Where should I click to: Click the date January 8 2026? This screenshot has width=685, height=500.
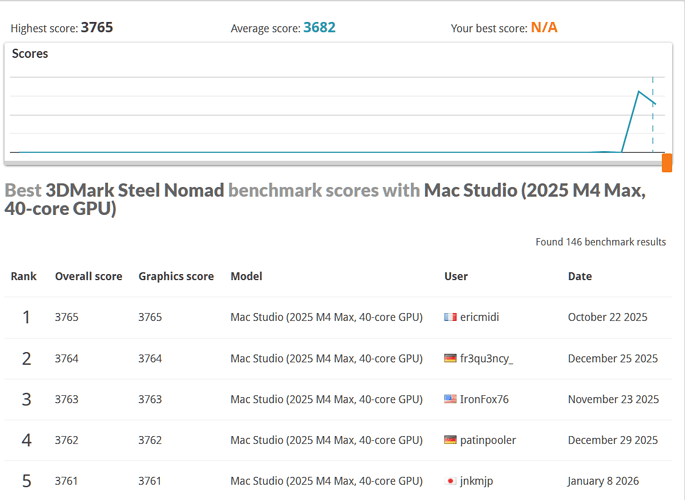tap(603, 481)
